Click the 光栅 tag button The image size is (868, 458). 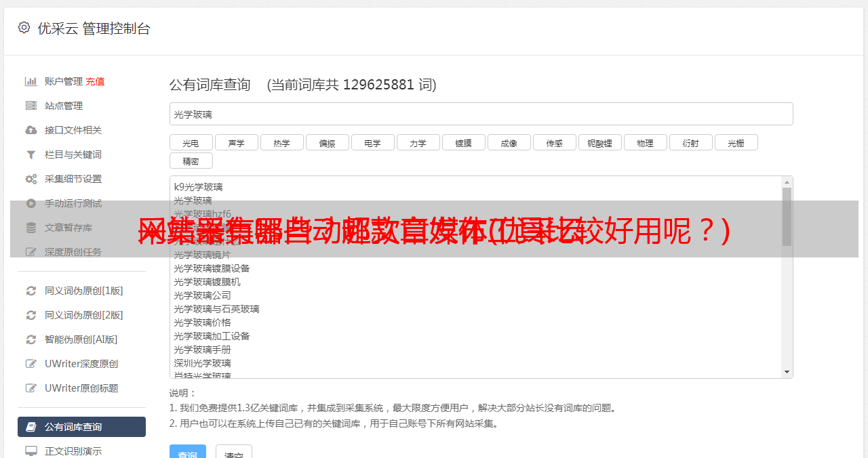736,143
